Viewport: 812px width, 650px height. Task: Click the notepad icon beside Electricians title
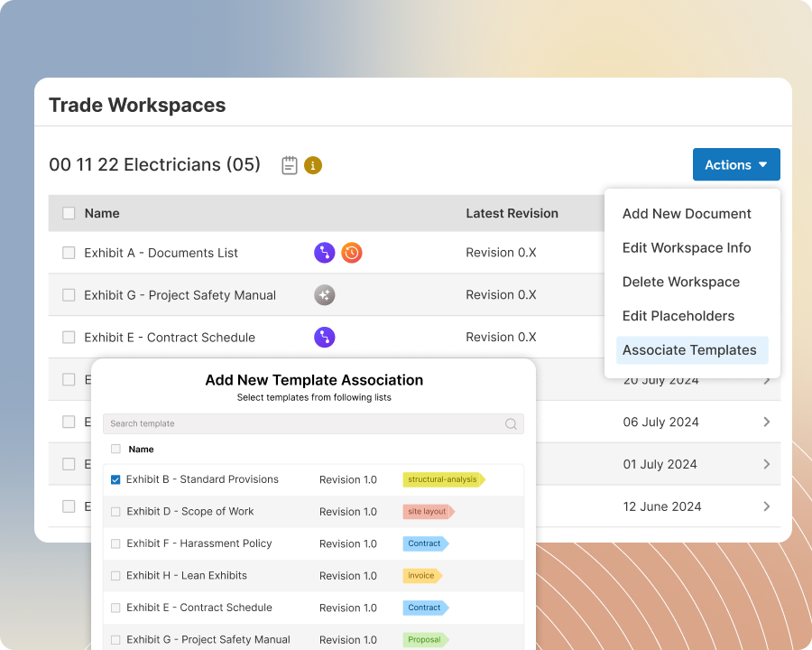click(289, 165)
